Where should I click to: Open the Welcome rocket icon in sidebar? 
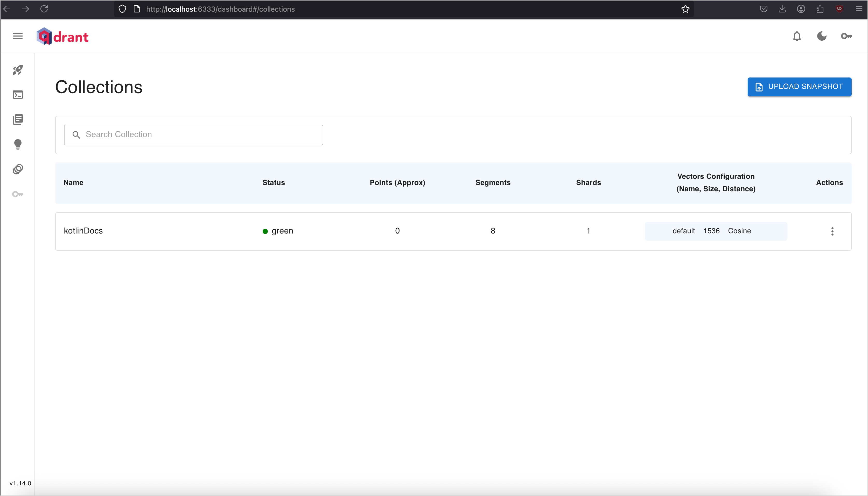click(18, 70)
